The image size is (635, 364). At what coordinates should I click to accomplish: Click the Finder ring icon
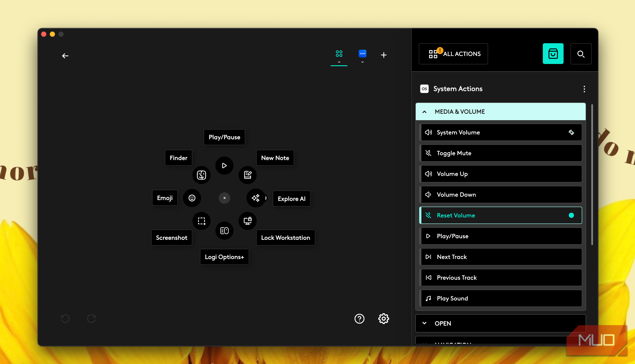[x=201, y=175]
